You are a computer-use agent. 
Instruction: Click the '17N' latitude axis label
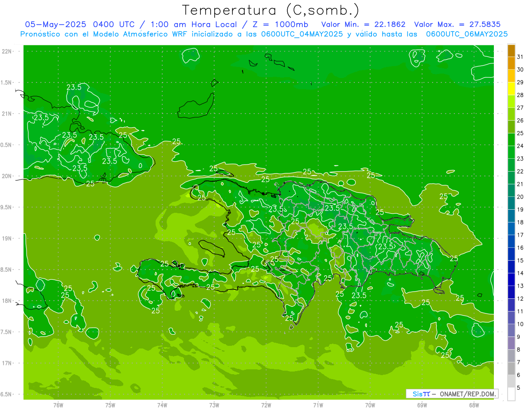point(7,363)
